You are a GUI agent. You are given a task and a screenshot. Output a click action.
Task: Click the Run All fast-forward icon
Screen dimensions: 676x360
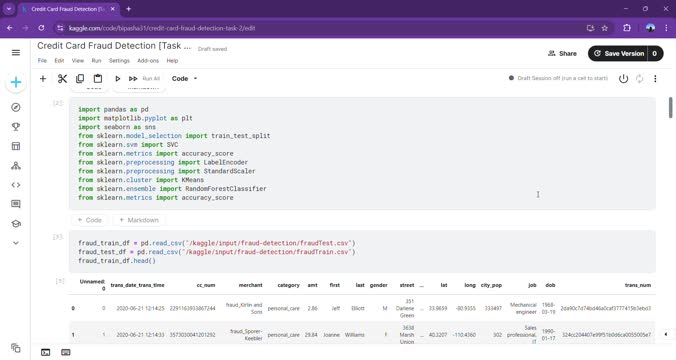pyautogui.click(x=133, y=78)
